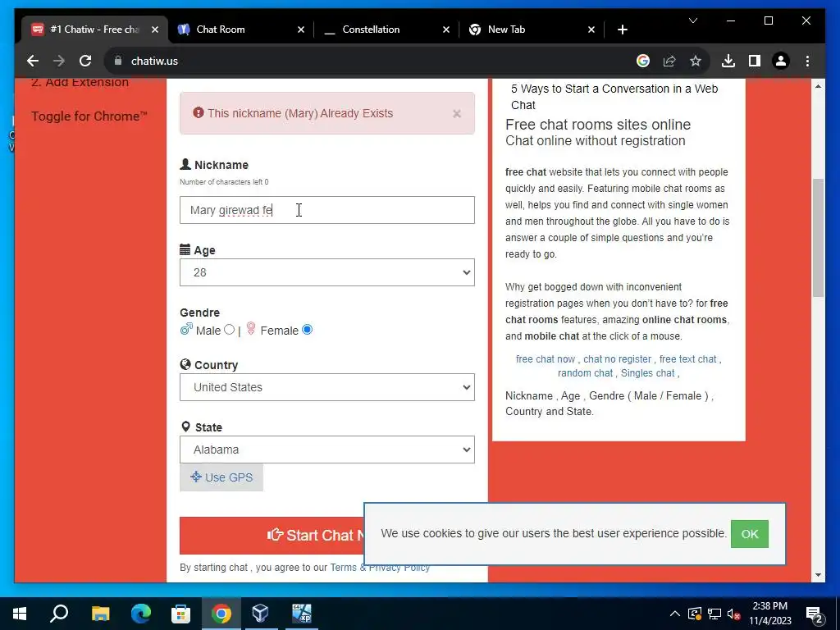Open the Chrome three-dot menu
Image resolution: width=840 pixels, height=630 pixels.
tap(807, 61)
